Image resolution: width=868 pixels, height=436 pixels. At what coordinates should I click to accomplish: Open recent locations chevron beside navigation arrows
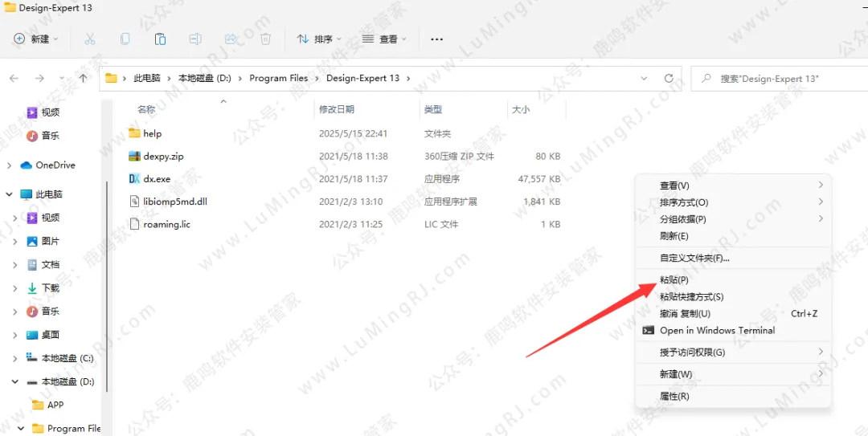click(61, 79)
